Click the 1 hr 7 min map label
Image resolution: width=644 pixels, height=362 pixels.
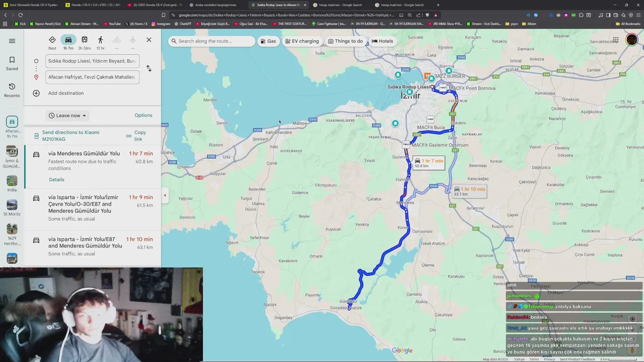(429, 163)
